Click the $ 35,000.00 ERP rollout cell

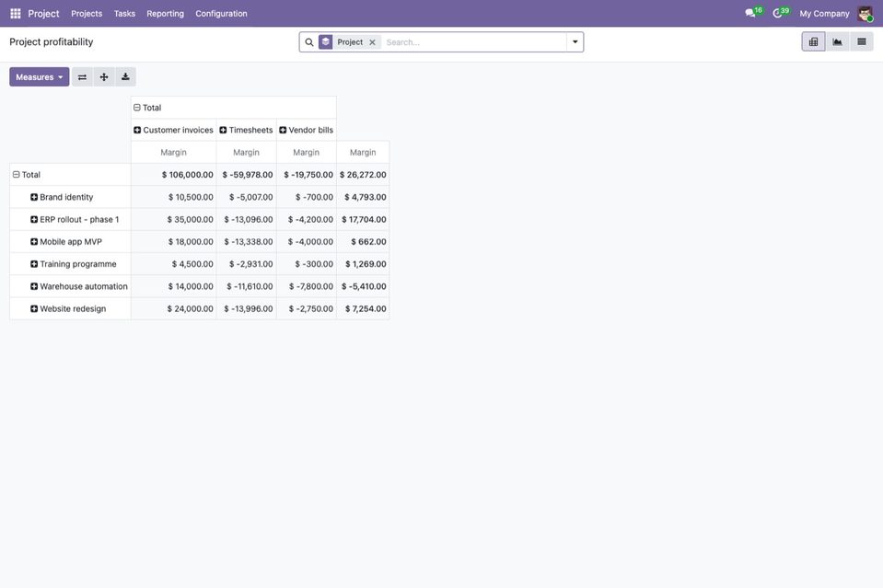click(x=173, y=219)
